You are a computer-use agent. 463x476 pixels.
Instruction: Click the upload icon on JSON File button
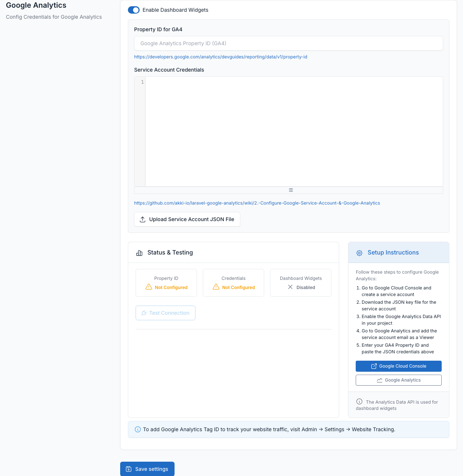point(143,219)
